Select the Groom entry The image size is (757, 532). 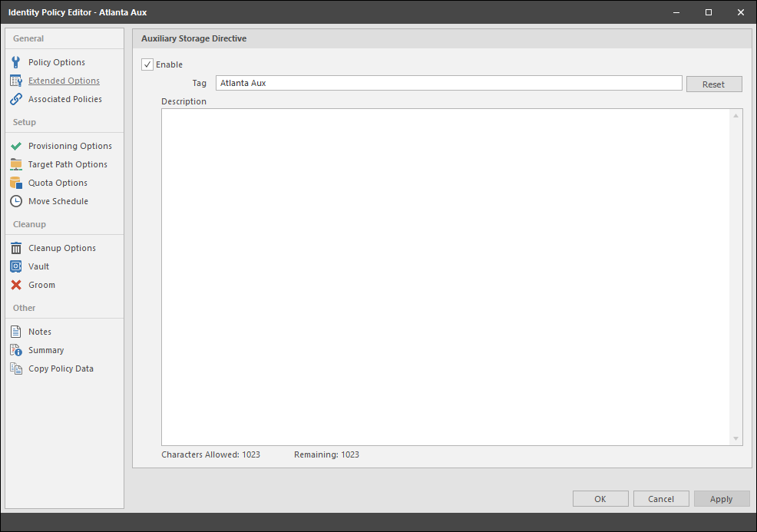tap(41, 285)
